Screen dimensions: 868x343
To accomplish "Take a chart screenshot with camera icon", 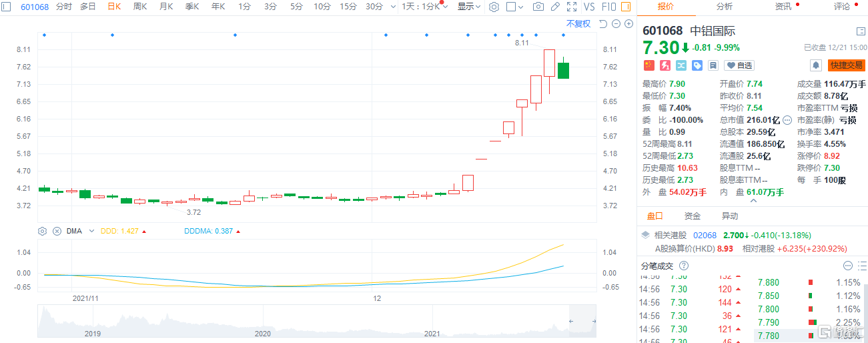I will (538, 7).
